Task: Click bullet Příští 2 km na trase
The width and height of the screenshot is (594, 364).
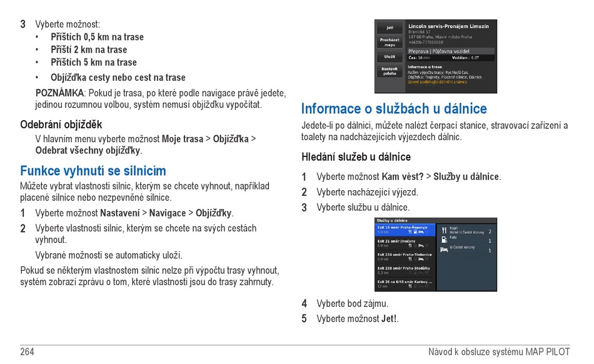Action: click(x=89, y=49)
